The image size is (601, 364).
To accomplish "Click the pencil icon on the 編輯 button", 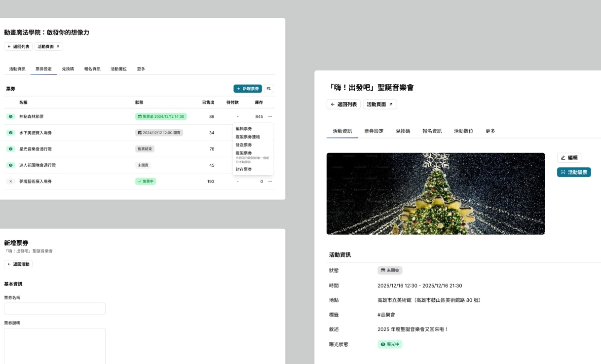I will tap(563, 157).
